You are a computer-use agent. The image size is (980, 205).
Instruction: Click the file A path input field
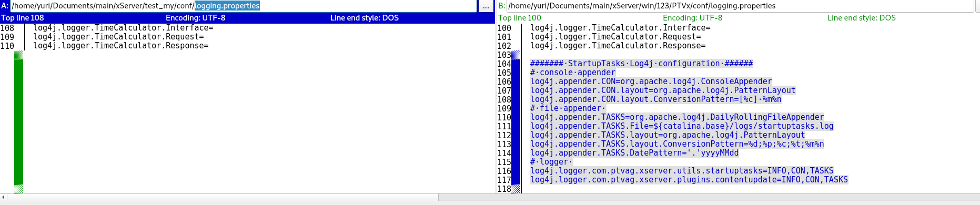click(244, 6)
